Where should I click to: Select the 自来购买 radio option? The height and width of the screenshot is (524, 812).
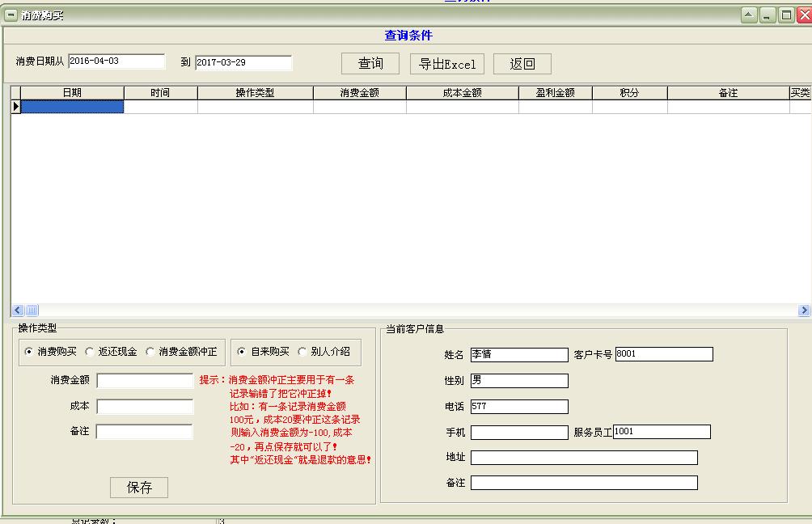(242, 352)
